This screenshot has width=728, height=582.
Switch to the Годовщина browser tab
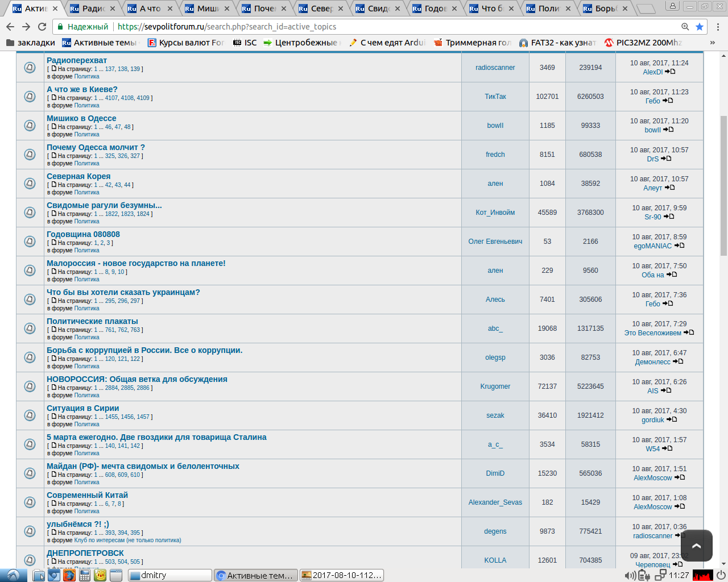click(x=433, y=9)
